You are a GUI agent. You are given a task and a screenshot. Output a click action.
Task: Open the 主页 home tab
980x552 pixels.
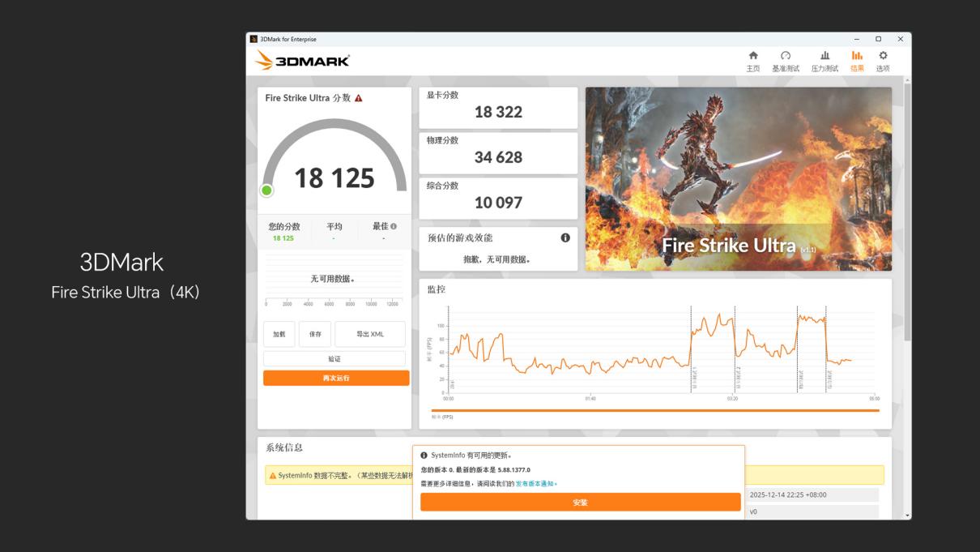pos(752,61)
